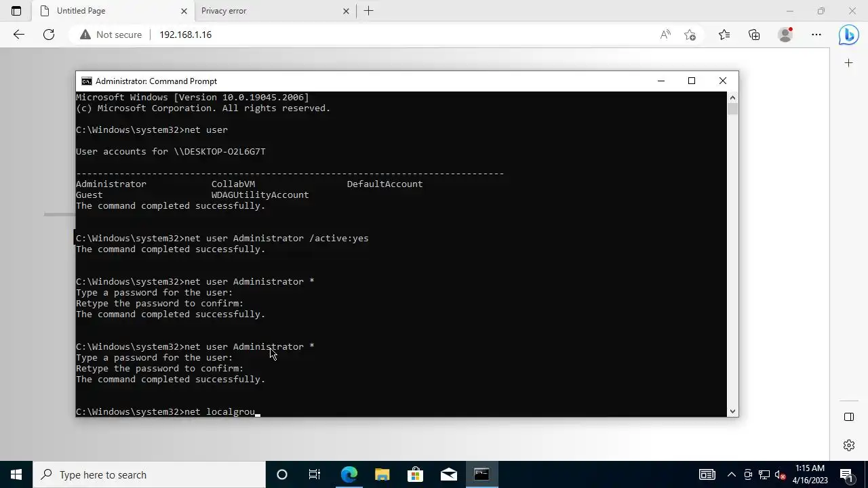Toggle the Edge sidebar layout icon
The width and height of the screenshot is (868, 488).
pos(849,417)
